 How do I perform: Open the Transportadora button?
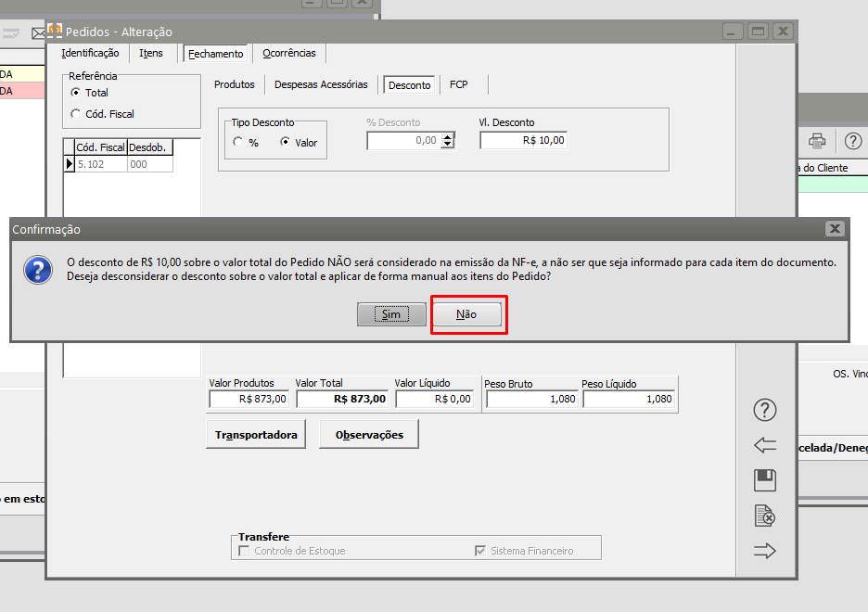click(256, 435)
